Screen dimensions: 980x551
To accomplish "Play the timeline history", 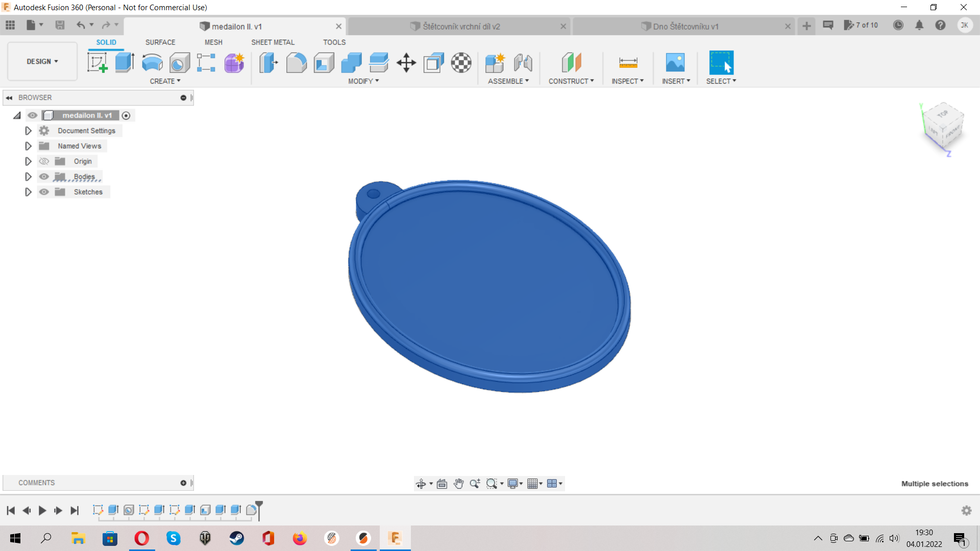I will click(42, 510).
